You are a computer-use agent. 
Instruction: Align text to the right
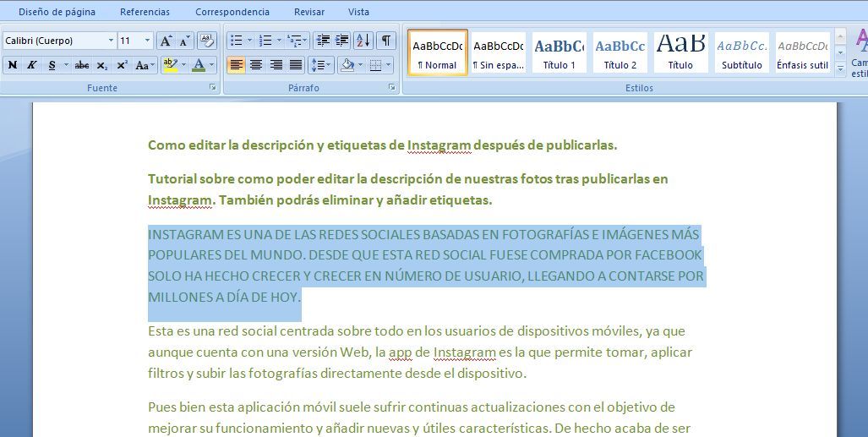tap(276, 65)
